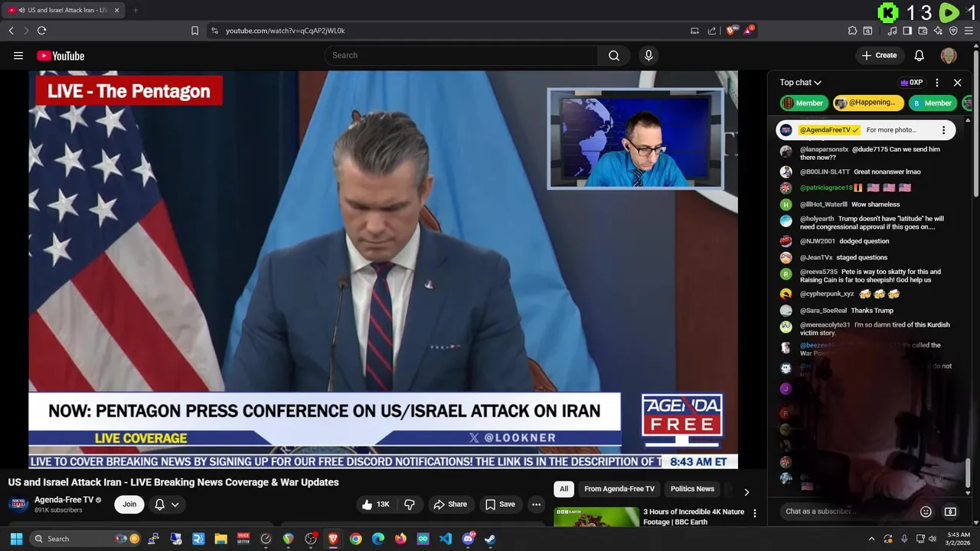The height and width of the screenshot is (551, 980).
Task: Open File Explorer from the taskbar
Action: click(x=220, y=539)
